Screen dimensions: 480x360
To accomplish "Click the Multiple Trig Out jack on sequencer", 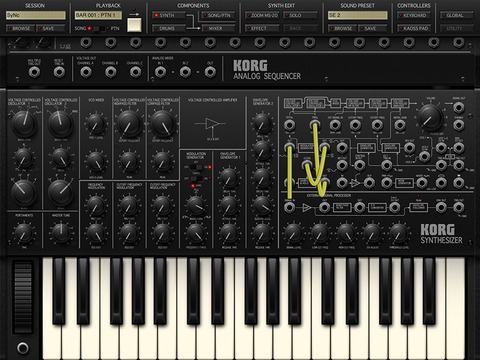I will coord(34,72).
